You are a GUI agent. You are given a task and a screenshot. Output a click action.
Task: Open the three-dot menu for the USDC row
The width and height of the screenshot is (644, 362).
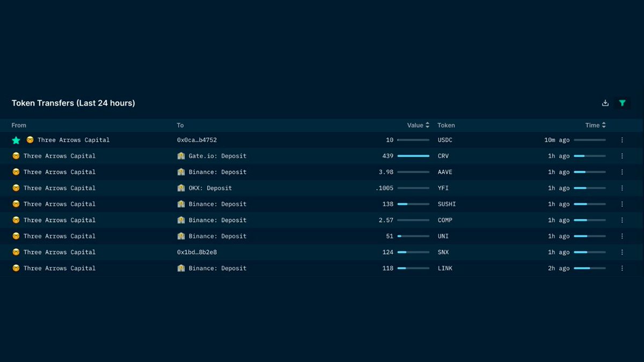(622, 140)
